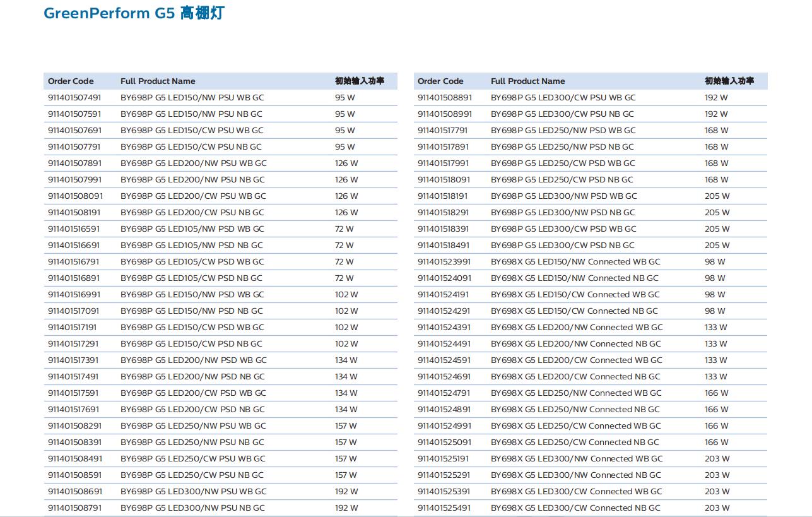Select order code 911401517691

point(73,410)
